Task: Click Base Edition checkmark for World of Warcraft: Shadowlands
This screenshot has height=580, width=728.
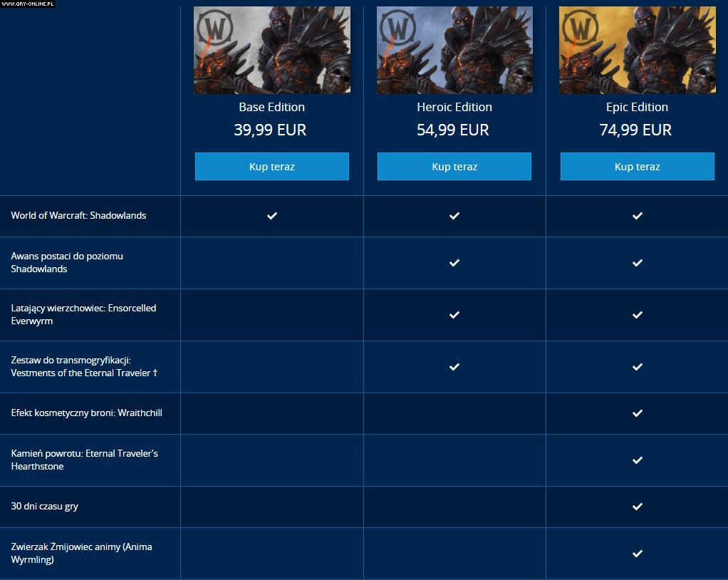Action: point(272,216)
